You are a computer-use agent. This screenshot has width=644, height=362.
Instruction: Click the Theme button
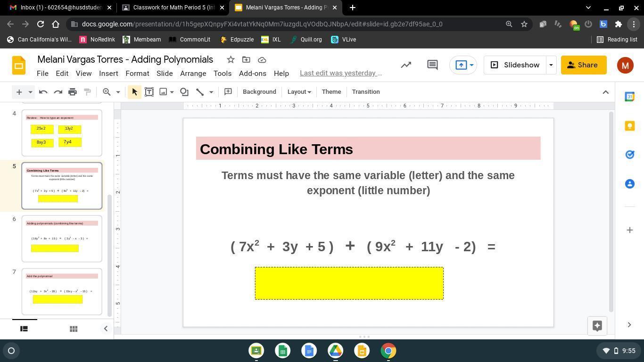pyautogui.click(x=331, y=92)
